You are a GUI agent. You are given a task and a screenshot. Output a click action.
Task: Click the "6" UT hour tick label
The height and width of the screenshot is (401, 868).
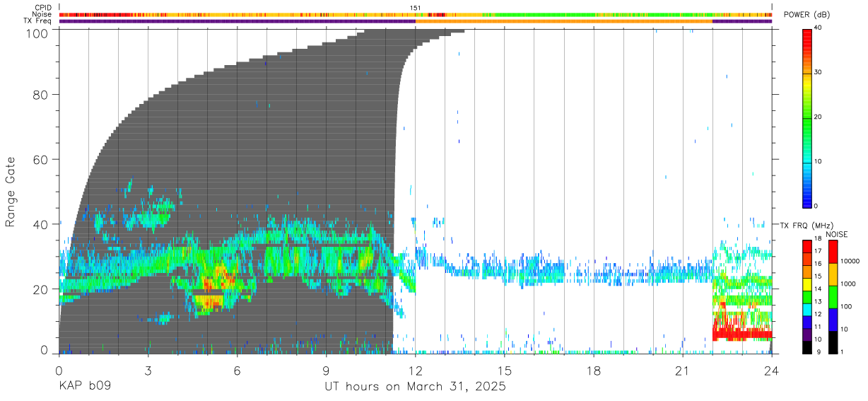237,371
